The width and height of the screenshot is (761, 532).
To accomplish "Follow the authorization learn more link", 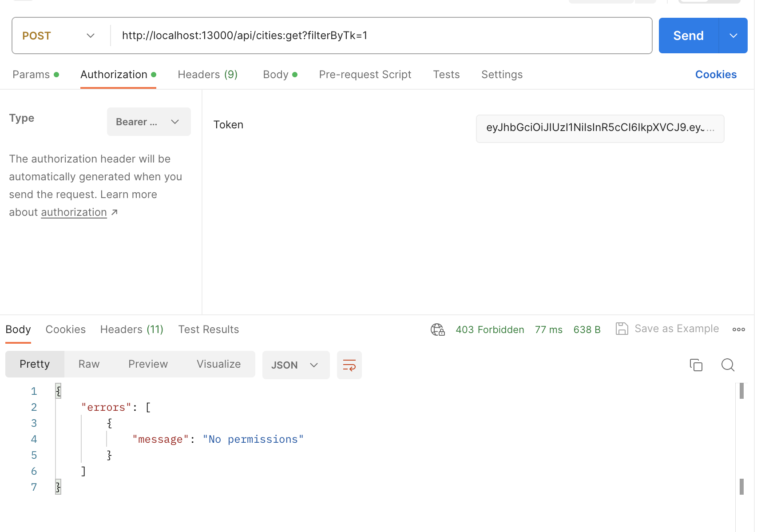I will pos(74,212).
